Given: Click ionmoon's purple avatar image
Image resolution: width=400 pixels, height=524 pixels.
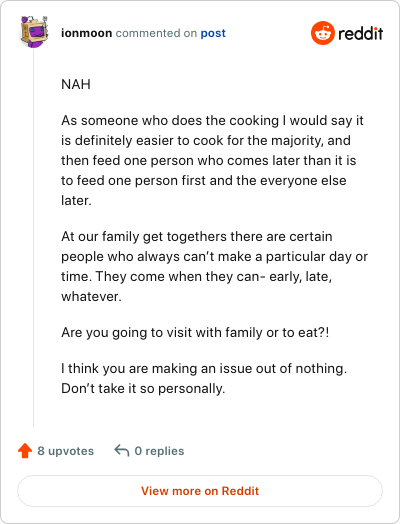Looking at the screenshot, I should coord(34,32).
